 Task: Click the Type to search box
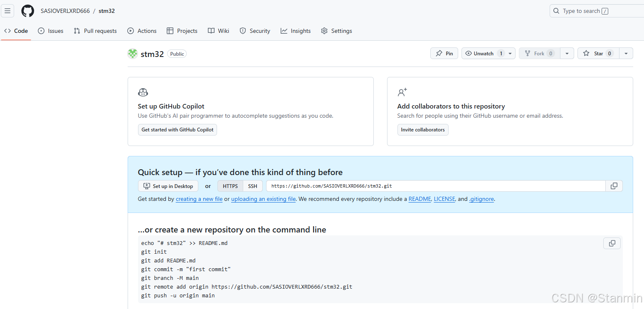pyautogui.click(x=597, y=11)
